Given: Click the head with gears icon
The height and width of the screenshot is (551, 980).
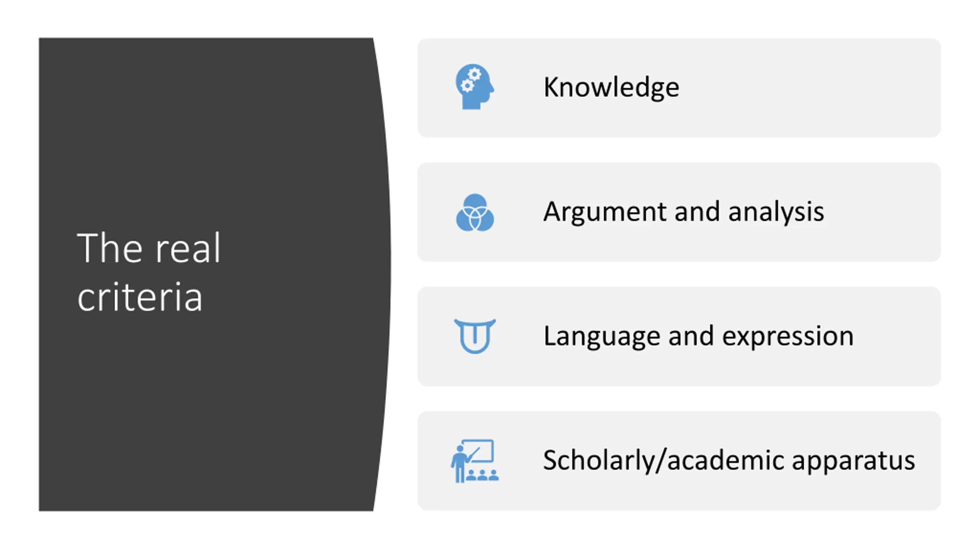Looking at the screenshot, I should 475,87.
